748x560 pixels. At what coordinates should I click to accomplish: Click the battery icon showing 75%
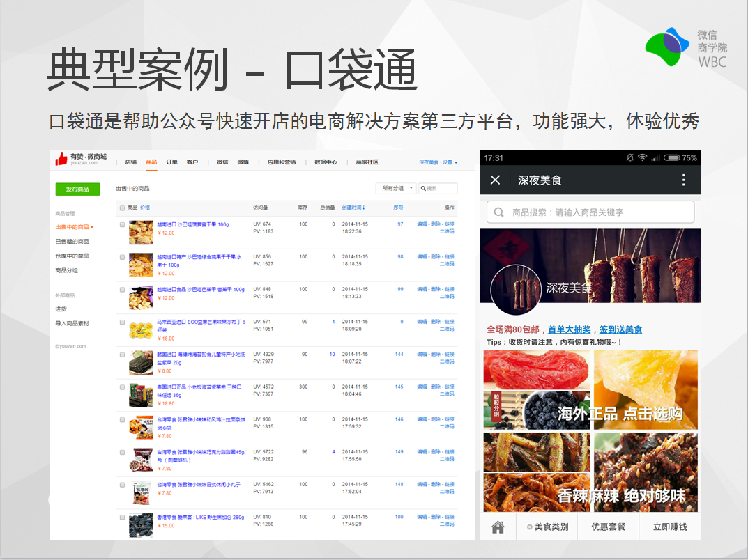(672, 157)
